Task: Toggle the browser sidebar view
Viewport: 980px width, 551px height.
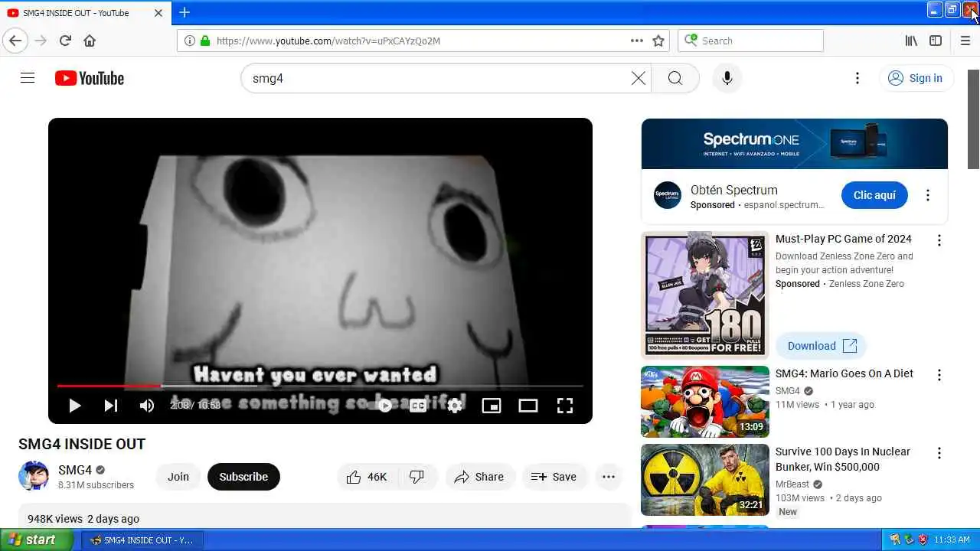Action: [936, 41]
